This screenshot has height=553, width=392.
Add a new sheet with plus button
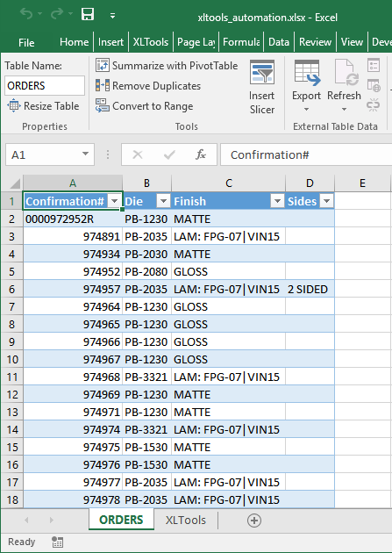(x=254, y=521)
